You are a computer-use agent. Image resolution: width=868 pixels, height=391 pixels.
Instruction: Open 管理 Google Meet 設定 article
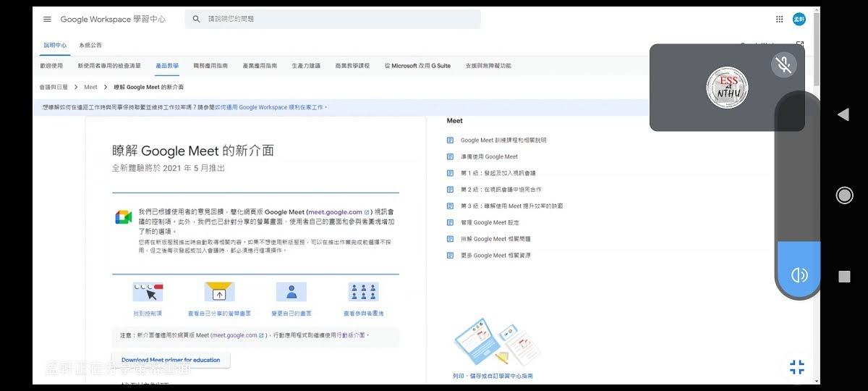(x=490, y=222)
